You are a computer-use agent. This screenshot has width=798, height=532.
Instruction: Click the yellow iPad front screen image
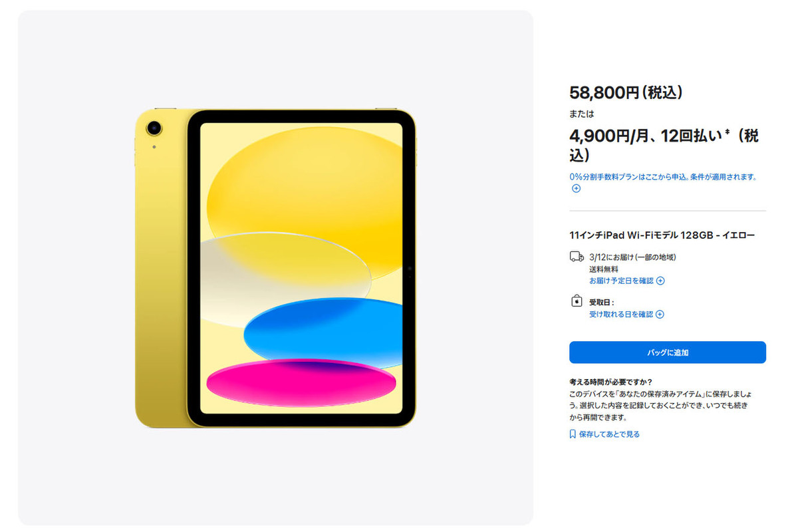[301, 269]
